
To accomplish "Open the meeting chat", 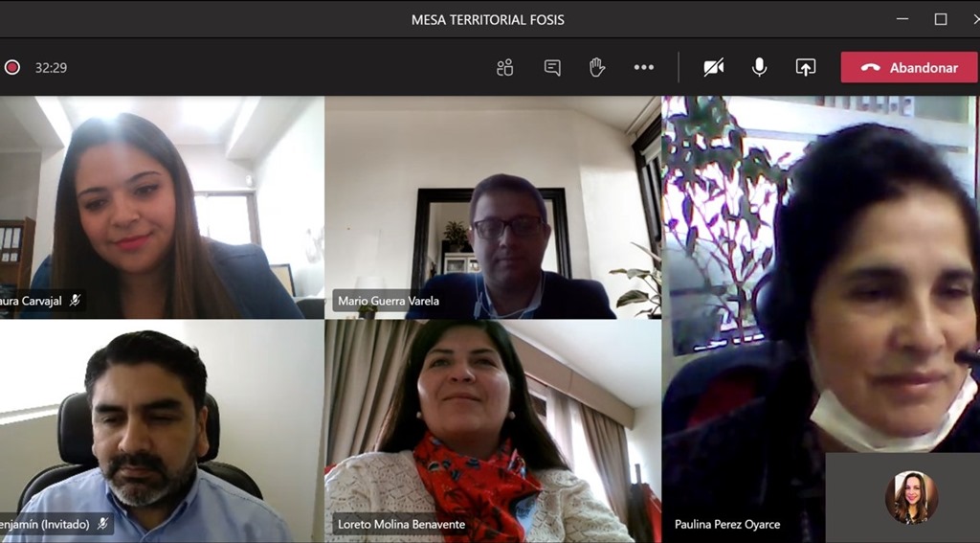I will 552,68.
